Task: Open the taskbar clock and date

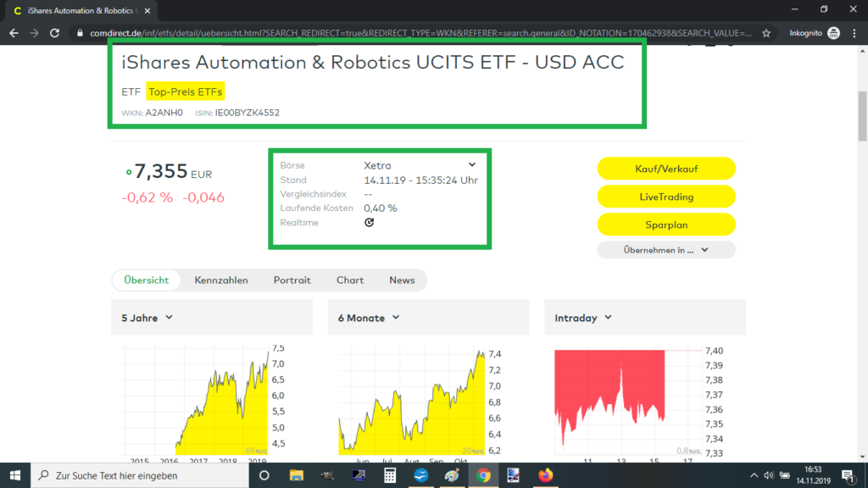Action: pyautogui.click(x=813, y=475)
